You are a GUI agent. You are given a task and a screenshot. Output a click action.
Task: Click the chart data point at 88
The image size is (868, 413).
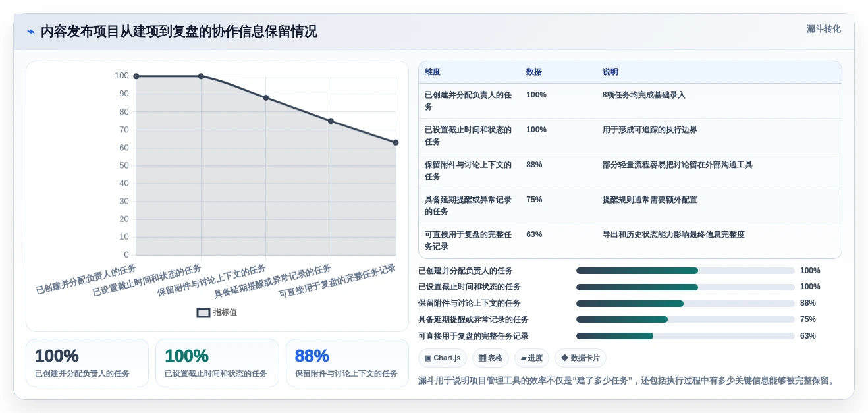(266, 97)
